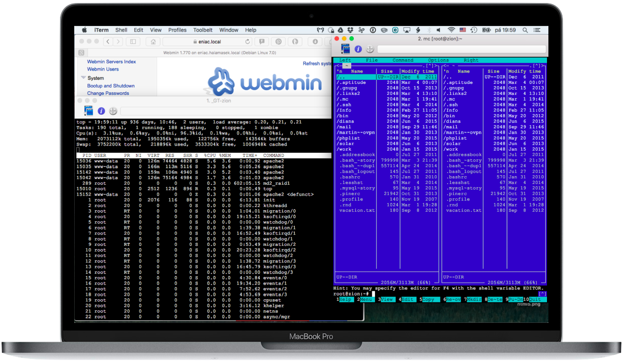The height and width of the screenshot is (364, 623).
Task: Open the Safari downloads button
Action: [315, 42]
